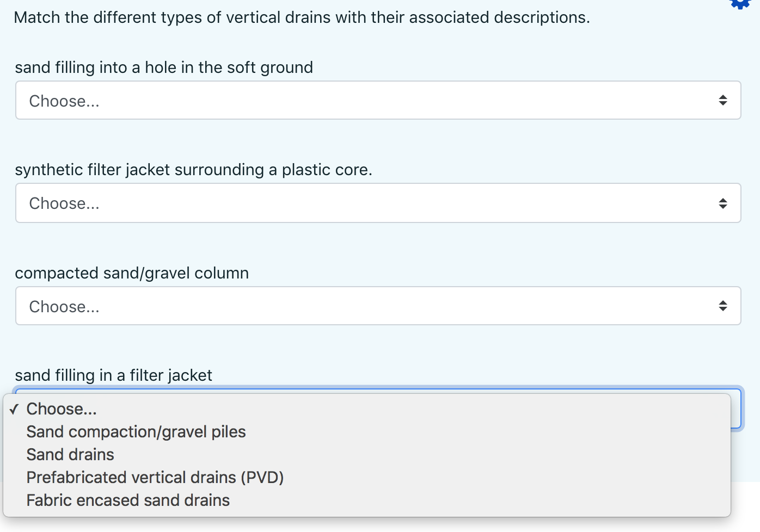Click the 'sand filling into a hole' label text
The height and width of the screenshot is (532, 760).
click(164, 67)
